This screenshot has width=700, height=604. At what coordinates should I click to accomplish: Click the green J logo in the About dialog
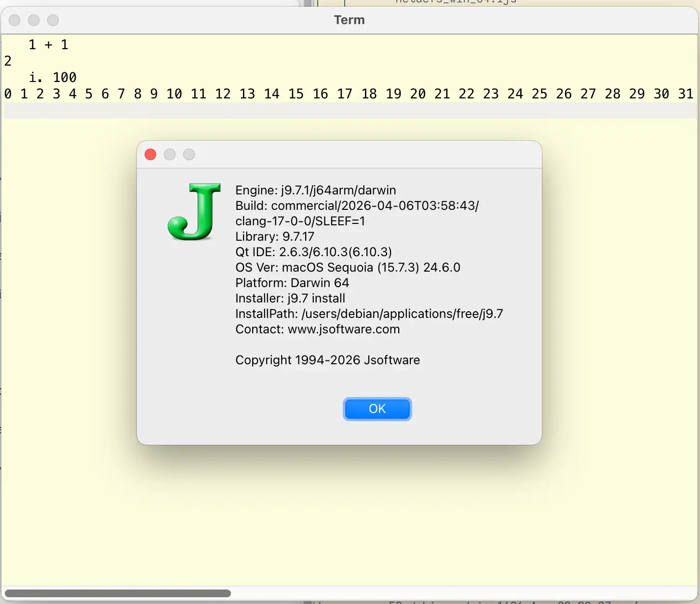[x=194, y=211]
